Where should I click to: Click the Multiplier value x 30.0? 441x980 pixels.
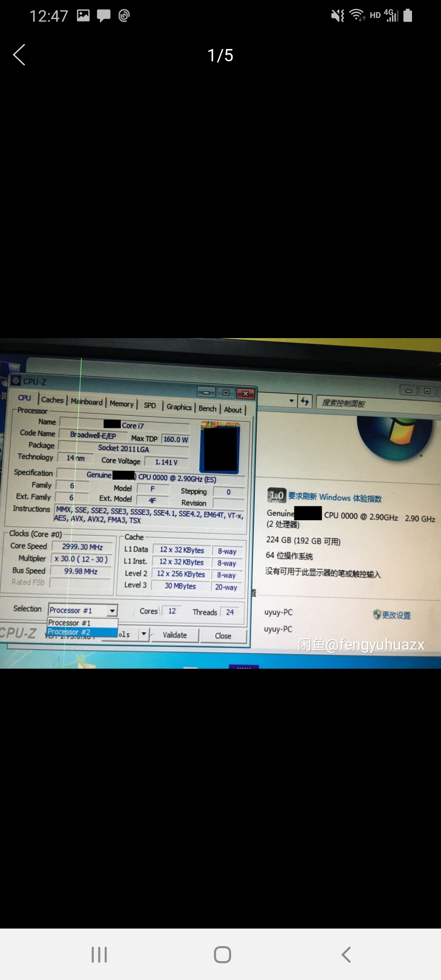point(81,559)
